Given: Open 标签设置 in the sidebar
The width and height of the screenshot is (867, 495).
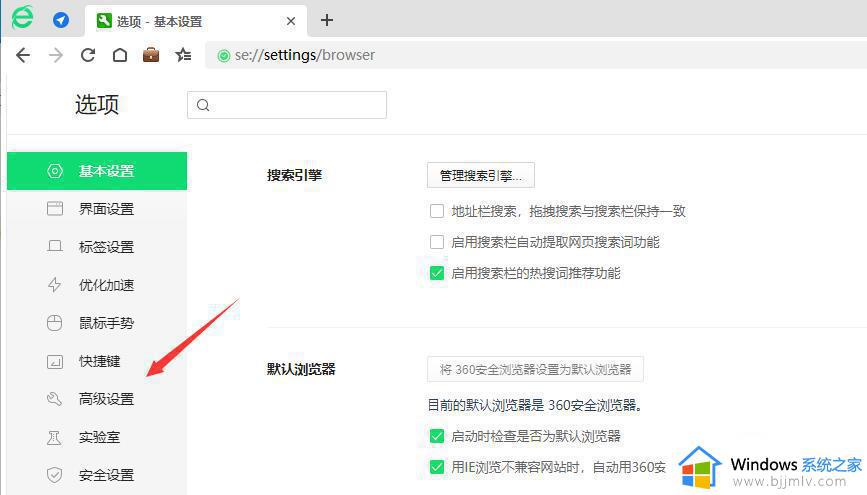Looking at the screenshot, I should [x=97, y=247].
